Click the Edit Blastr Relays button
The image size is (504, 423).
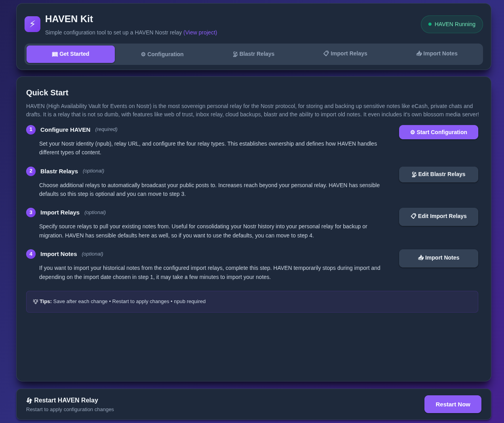point(438,175)
